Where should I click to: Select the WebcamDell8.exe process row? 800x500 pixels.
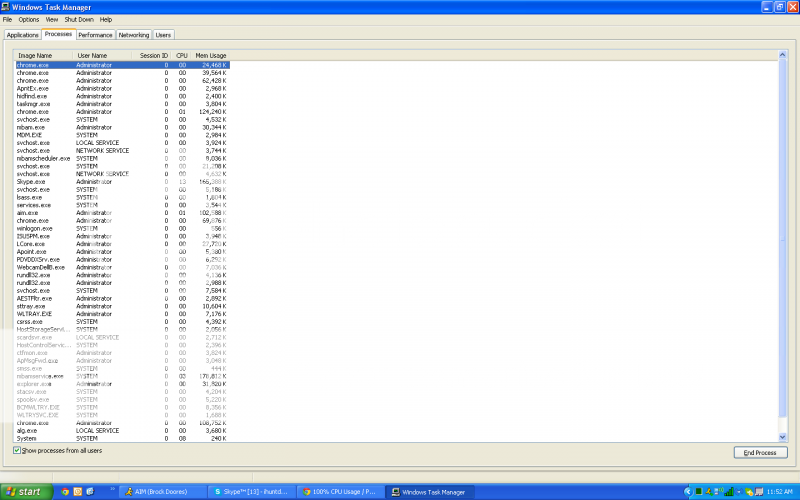click(122, 267)
